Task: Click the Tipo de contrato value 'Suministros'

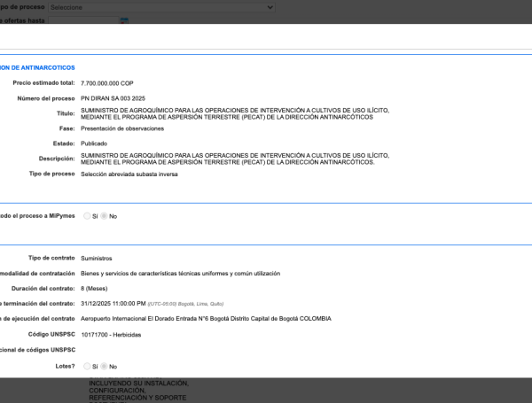Action: [x=98, y=258]
